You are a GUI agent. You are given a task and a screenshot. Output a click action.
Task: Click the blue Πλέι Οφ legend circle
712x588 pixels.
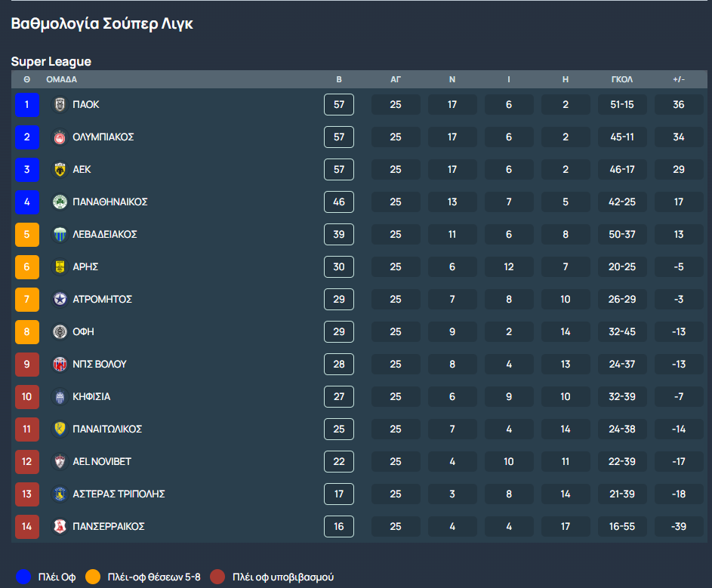point(24,577)
